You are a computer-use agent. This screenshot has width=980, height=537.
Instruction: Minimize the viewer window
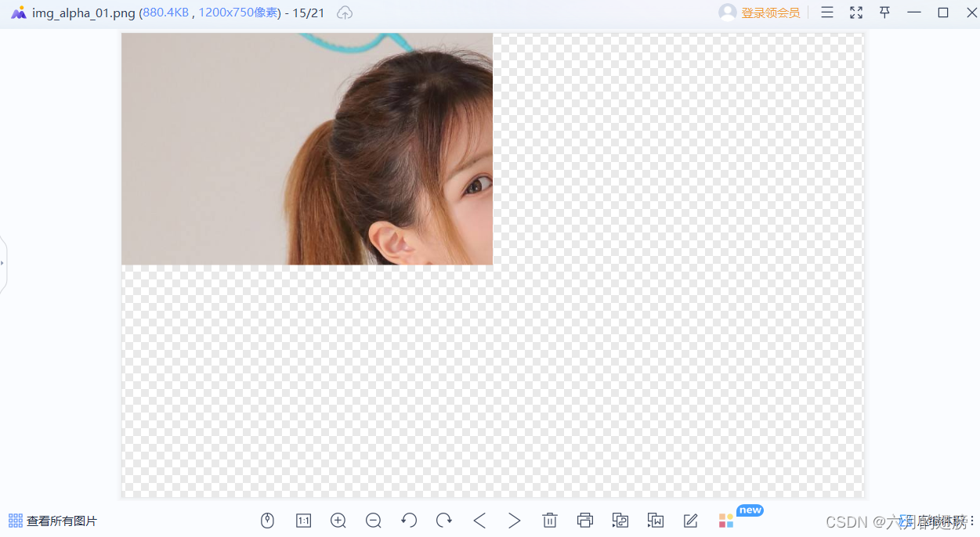coord(913,13)
